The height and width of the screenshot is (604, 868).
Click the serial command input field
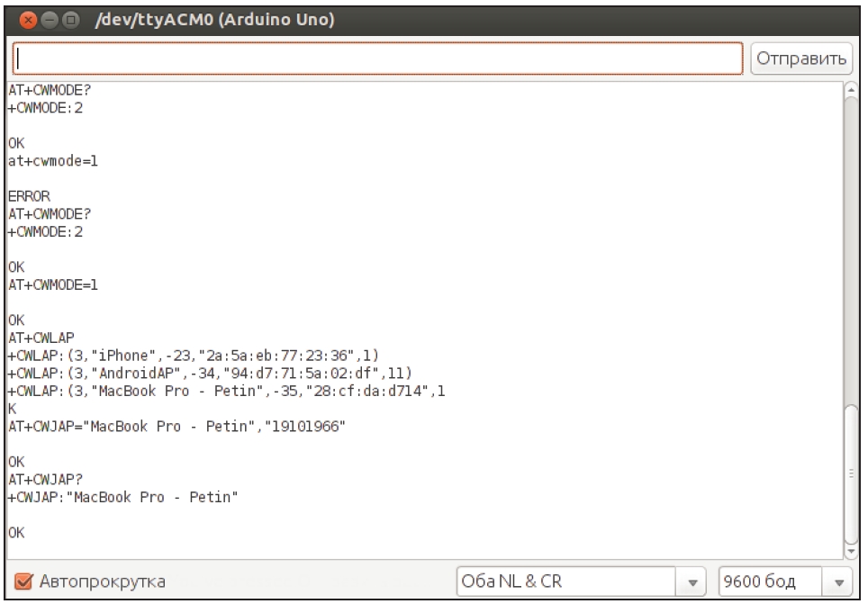click(x=377, y=59)
